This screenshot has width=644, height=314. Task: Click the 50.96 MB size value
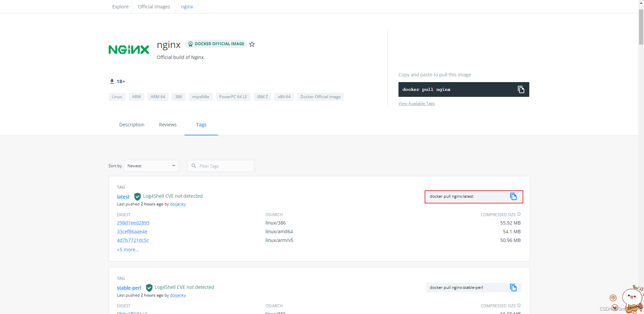pos(511,240)
